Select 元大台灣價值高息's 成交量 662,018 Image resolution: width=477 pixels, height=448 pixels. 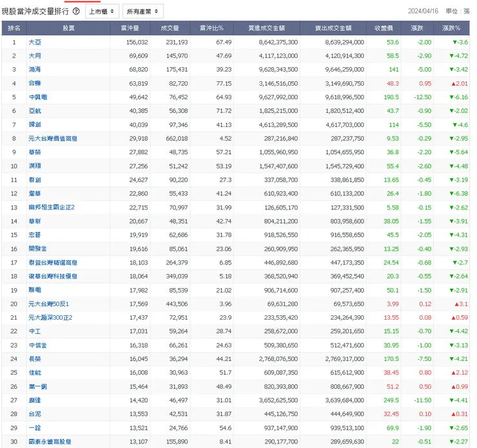click(x=177, y=139)
